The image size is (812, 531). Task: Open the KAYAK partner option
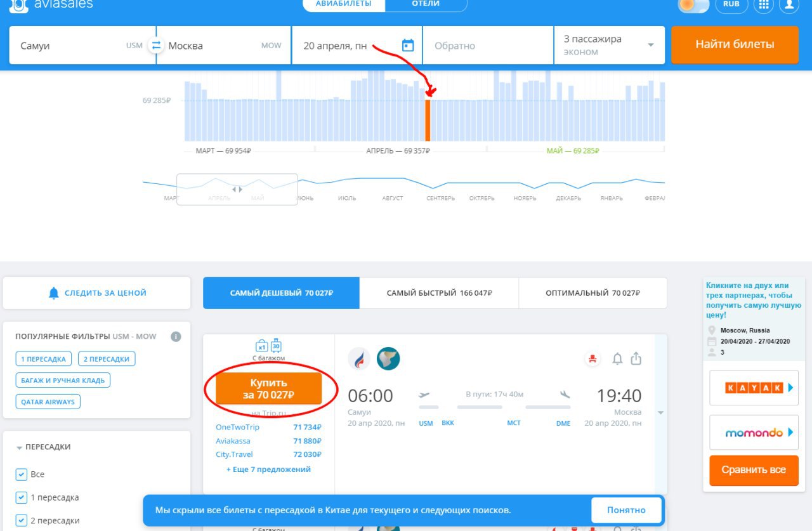click(x=754, y=388)
